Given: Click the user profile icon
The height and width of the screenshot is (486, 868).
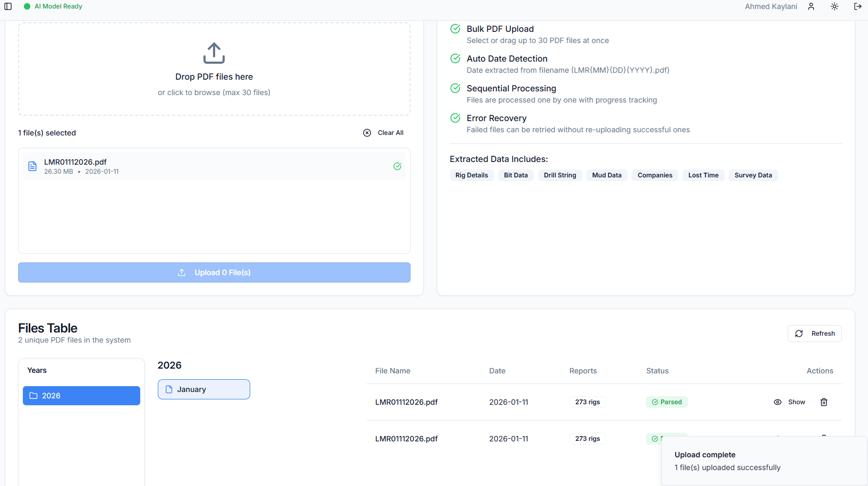Looking at the screenshot, I should pos(811,6).
